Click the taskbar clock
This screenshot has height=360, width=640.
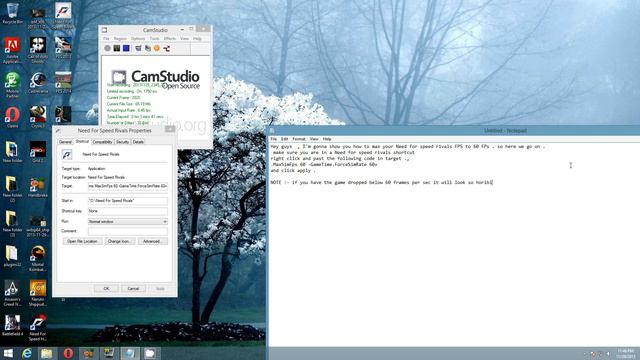(x=626, y=353)
